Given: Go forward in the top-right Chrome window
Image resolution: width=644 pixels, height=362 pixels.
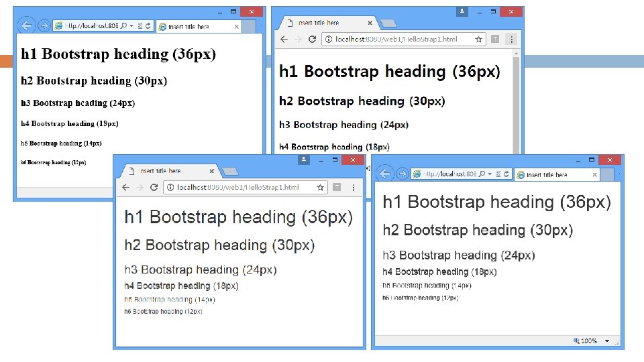Looking at the screenshot, I should [x=298, y=39].
